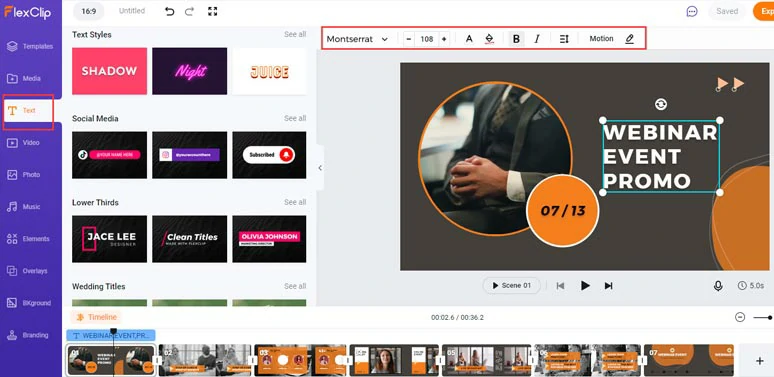Skip to previous scene
The width and height of the screenshot is (774, 377).
point(560,286)
